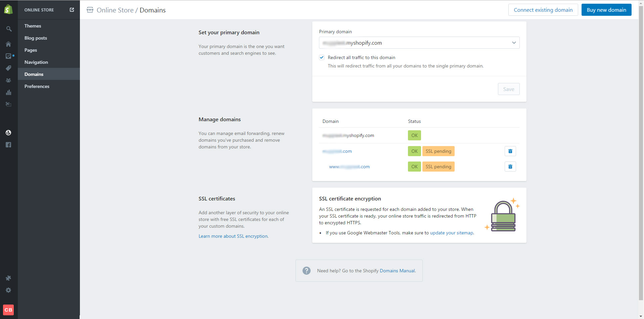This screenshot has height=319, width=644.
Task: Open the CB account avatar
Action: click(8, 310)
